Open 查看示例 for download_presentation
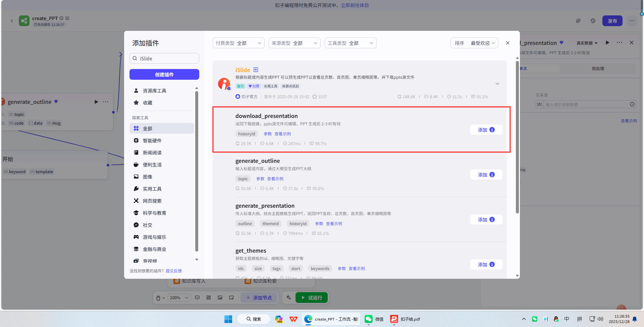The image size is (644, 327). 283,134
